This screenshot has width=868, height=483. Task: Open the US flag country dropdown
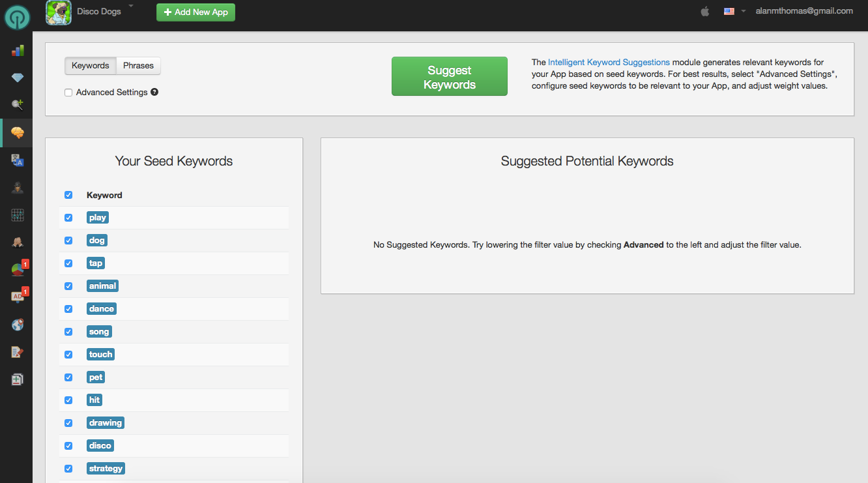(x=734, y=11)
